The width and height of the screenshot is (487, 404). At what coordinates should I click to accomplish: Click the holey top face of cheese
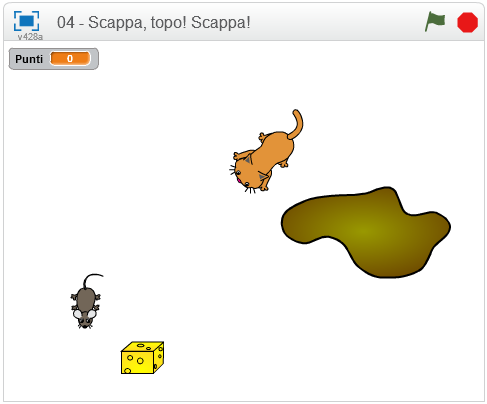pyautogui.click(x=143, y=347)
